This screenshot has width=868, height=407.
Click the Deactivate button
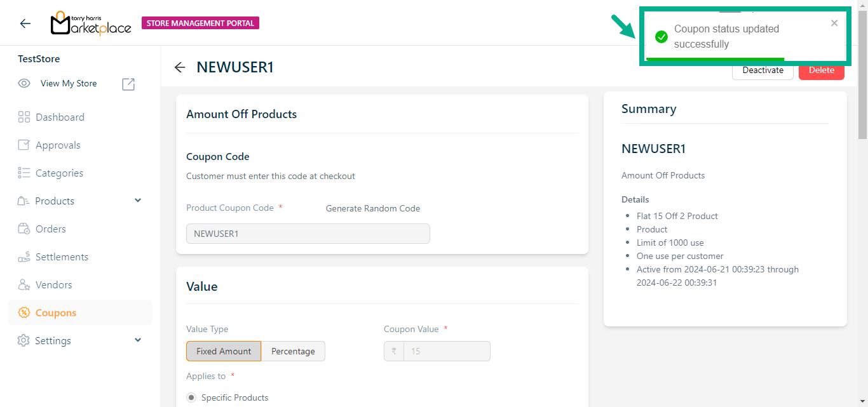coord(763,70)
